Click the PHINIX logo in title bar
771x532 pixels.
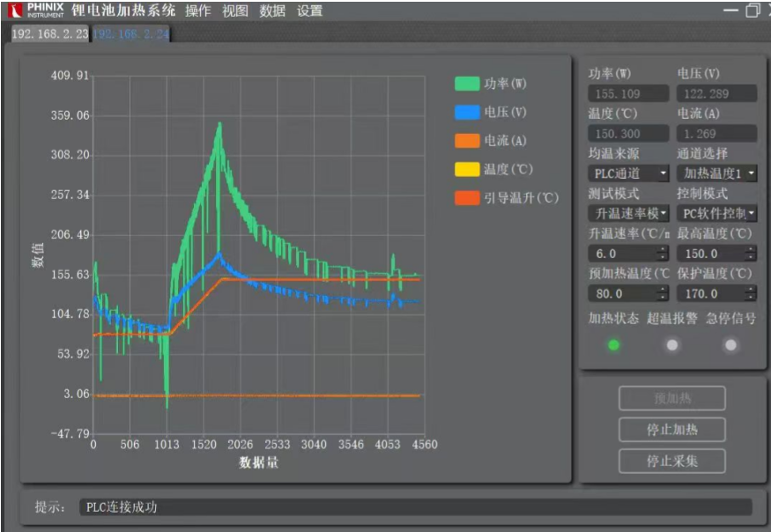click(x=33, y=10)
